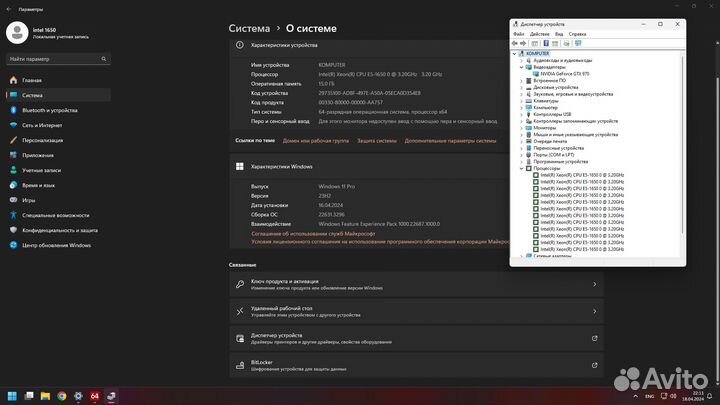
Task: Open the Файл menu in Device Manager
Action: pyautogui.click(x=518, y=34)
